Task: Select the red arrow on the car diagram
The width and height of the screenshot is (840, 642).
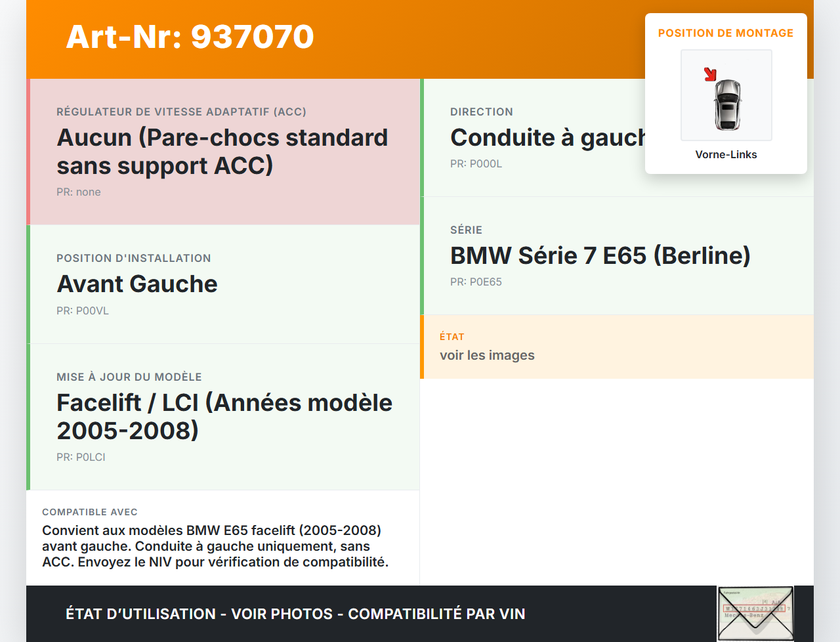Action: [x=711, y=74]
